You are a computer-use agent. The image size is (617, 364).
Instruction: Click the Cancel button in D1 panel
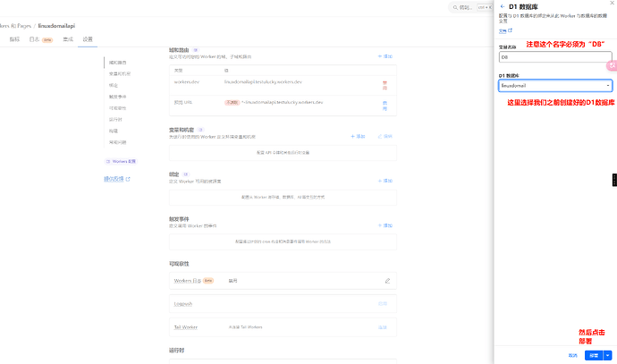572,355
